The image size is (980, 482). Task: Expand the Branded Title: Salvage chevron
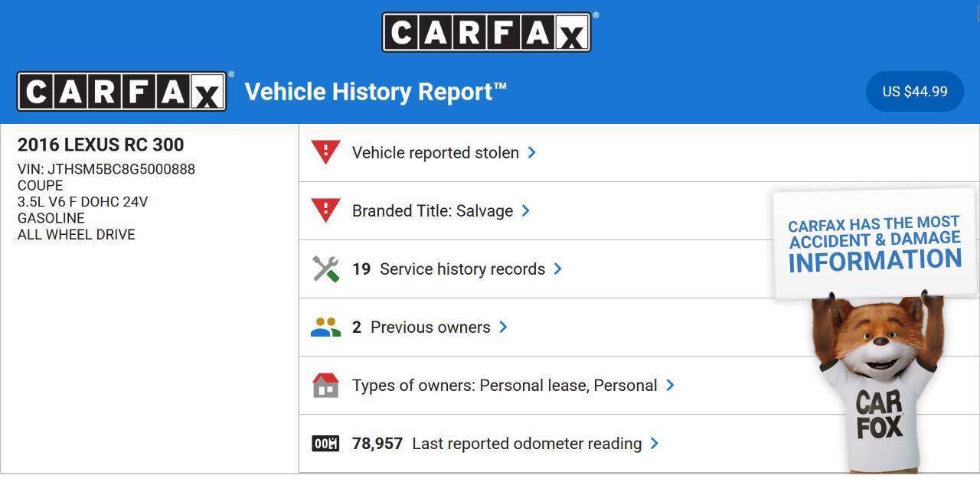[x=525, y=210]
